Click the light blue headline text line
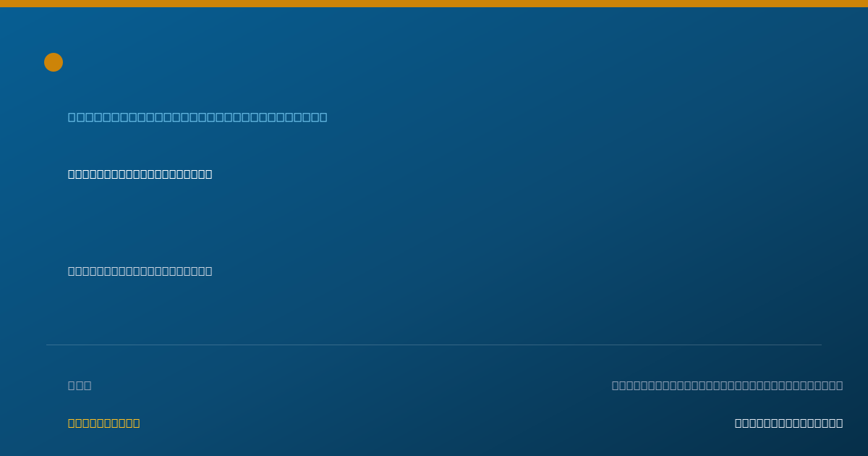This screenshot has width=868, height=456. coord(197,117)
